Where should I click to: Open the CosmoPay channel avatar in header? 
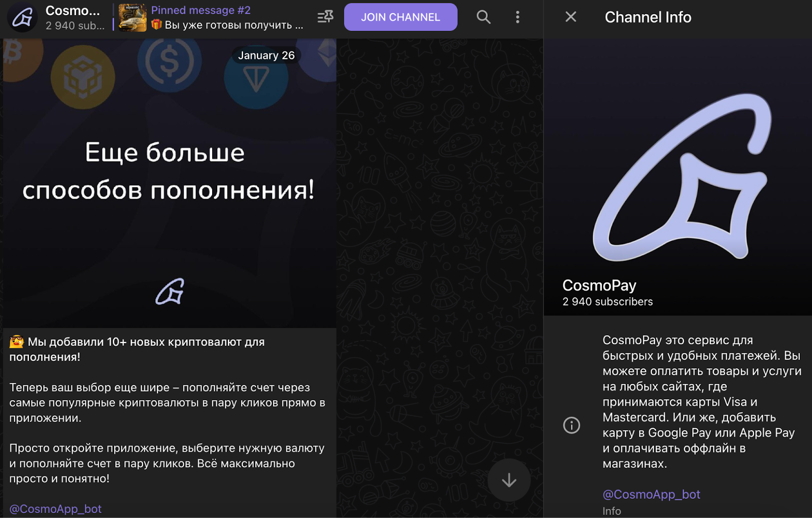[x=22, y=18]
